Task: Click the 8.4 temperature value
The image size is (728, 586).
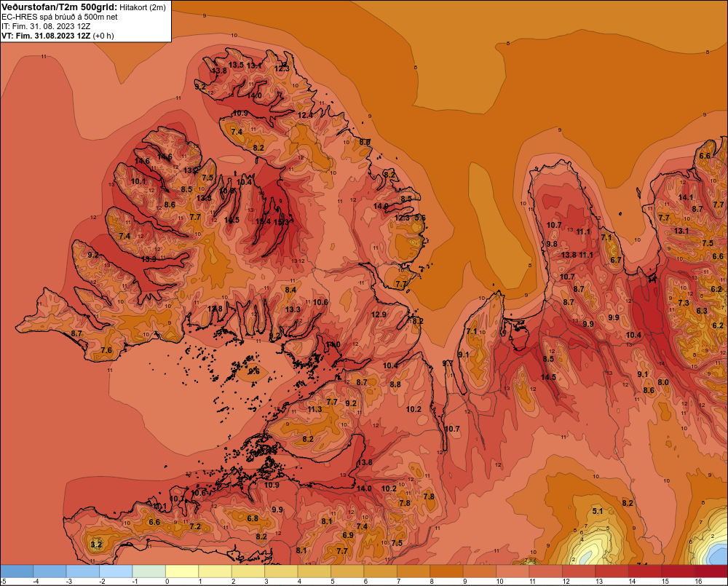Action: click(x=290, y=290)
